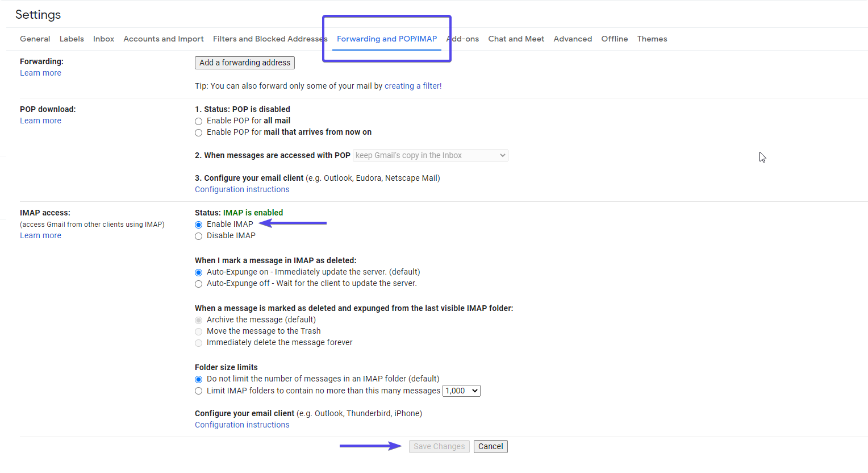The width and height of the screenshot is (868, 473).
Task: Select Forwarding and POP/IMAP tab
Action: pos(387,39)
